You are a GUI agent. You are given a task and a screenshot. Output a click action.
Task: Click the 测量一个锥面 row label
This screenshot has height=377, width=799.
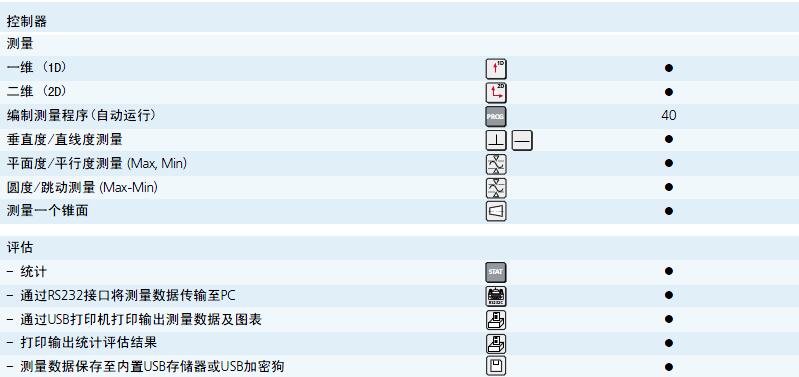[x=47, y=210]
